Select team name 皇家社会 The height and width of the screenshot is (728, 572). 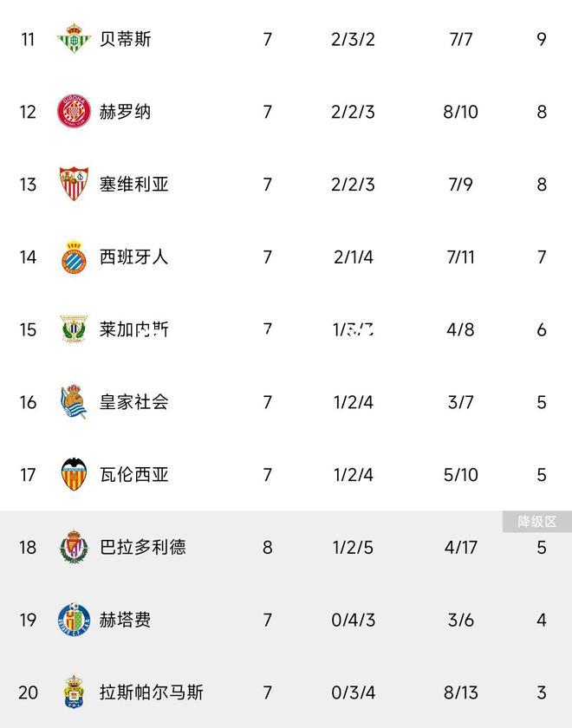[133, 402]
